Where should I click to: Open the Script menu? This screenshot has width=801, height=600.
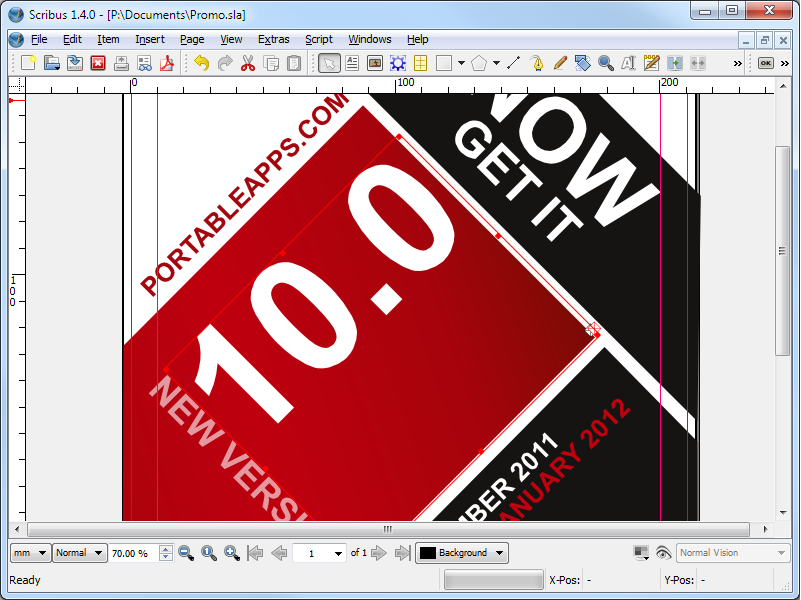click(319, 39)
